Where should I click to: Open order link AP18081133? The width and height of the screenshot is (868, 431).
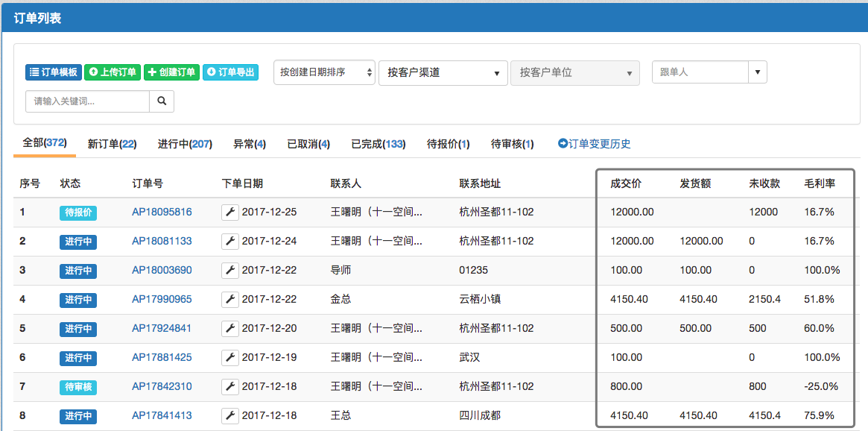(162, 241)
